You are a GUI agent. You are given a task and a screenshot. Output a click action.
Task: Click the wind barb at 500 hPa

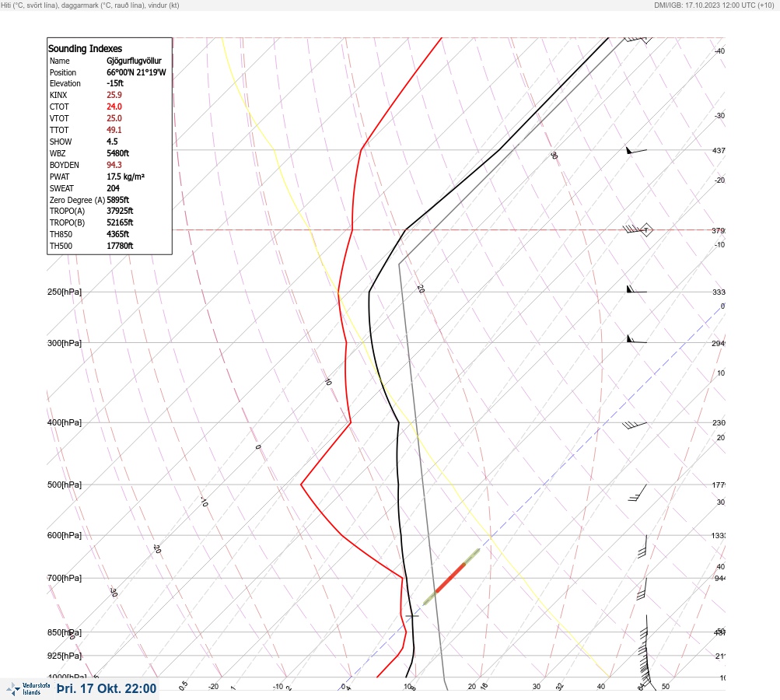638,492
